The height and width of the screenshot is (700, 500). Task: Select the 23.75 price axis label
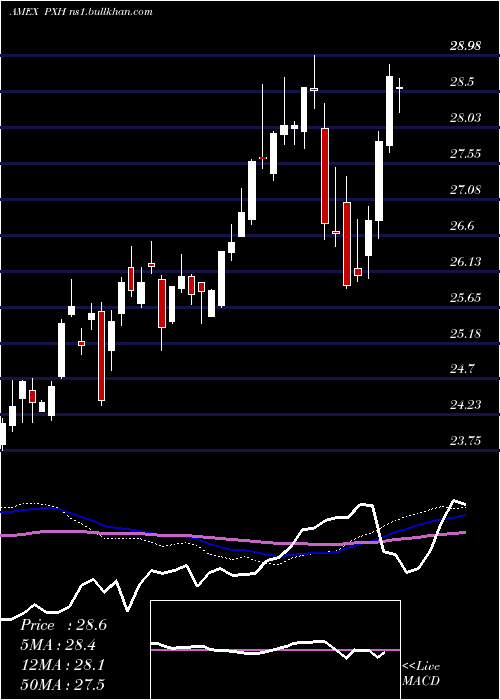466,441
